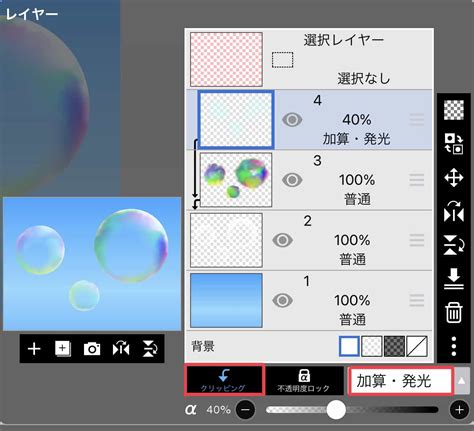Hide layer 4 using its eye icon
The width and height of the screenshot is (474, 431).
point(292,120)
